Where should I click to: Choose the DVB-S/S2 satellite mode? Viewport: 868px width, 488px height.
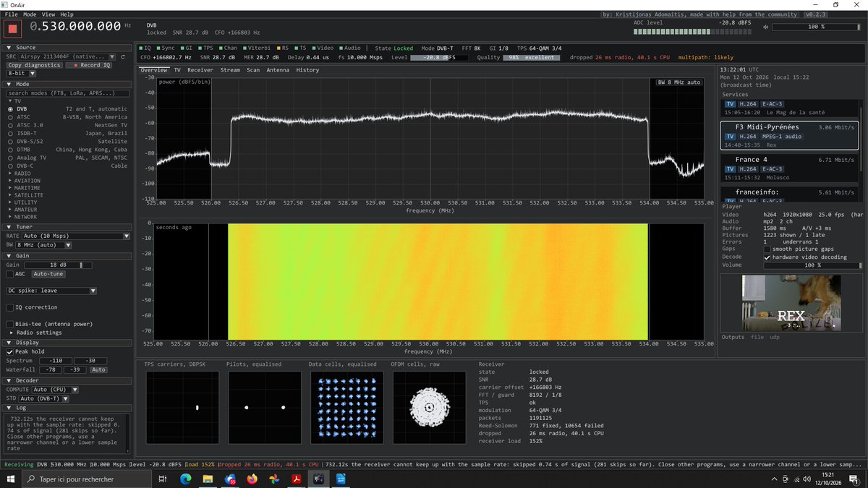click(11, 141)
